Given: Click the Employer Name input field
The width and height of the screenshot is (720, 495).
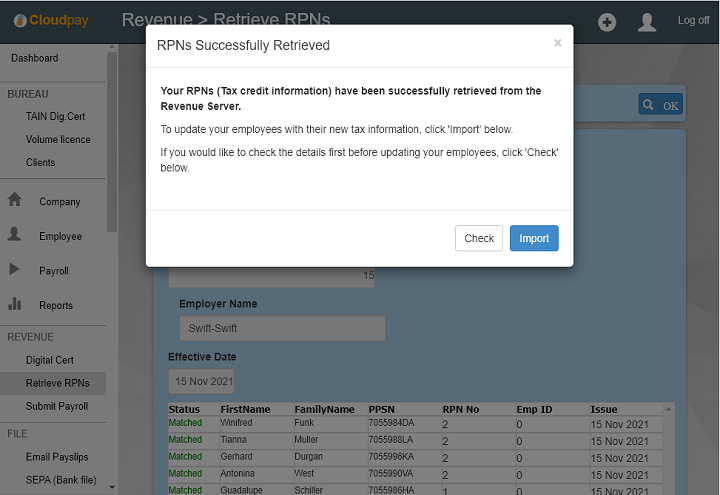Looking at the screenshot, I should tap(276, 328).
